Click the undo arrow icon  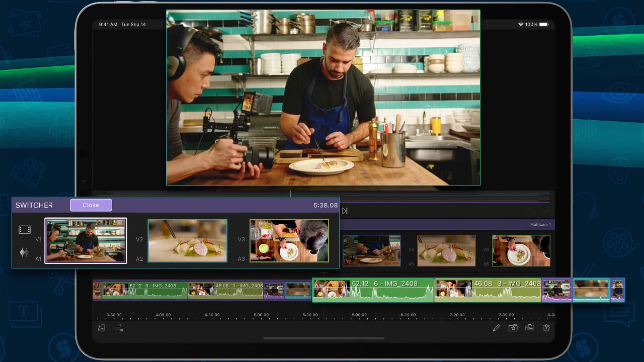531,211
